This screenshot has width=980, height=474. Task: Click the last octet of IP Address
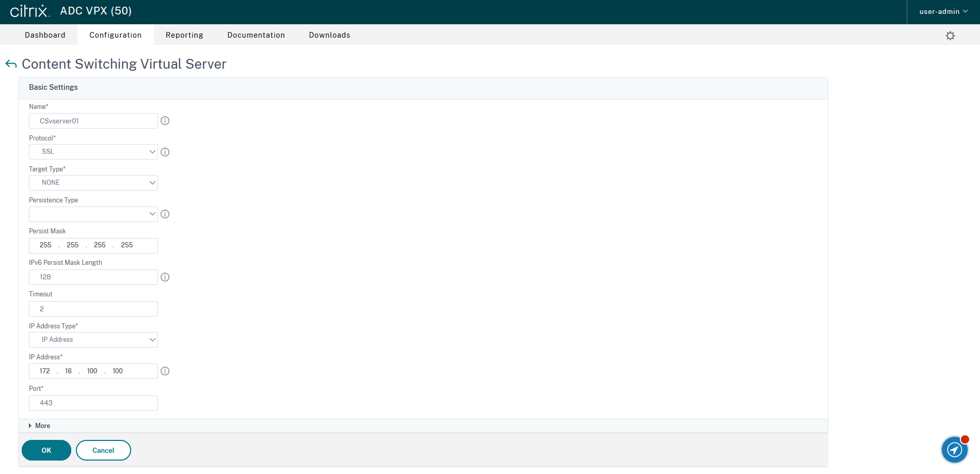tap(118, 371)
